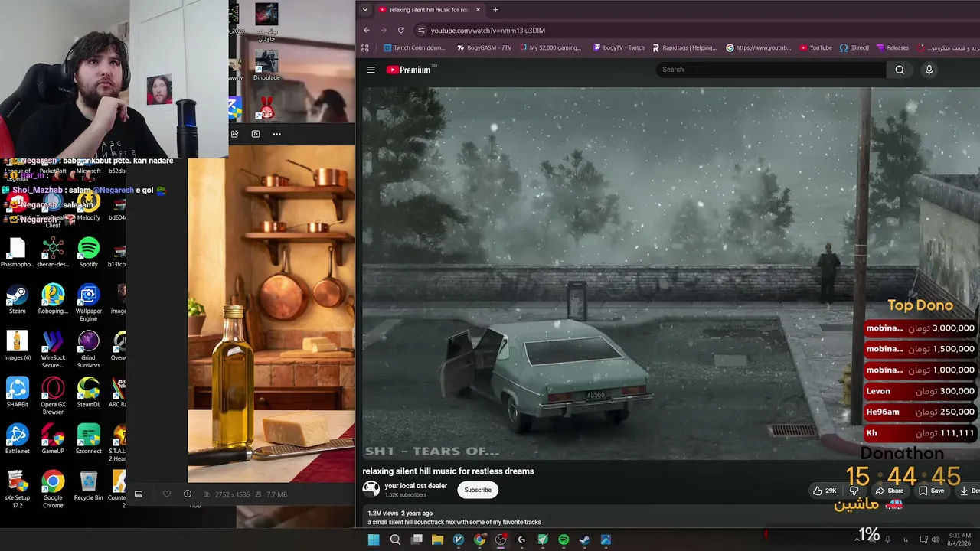This screenshot has height=551, width=980.
Task: Launch Spotify from the desktop
Action: pyautogui.click(x=88, y=253)
